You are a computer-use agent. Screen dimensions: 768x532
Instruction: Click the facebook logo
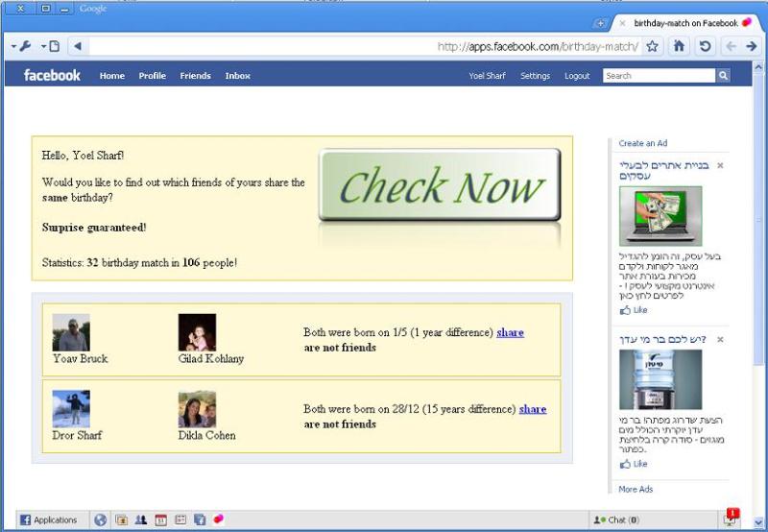click(x=52, y=75)
